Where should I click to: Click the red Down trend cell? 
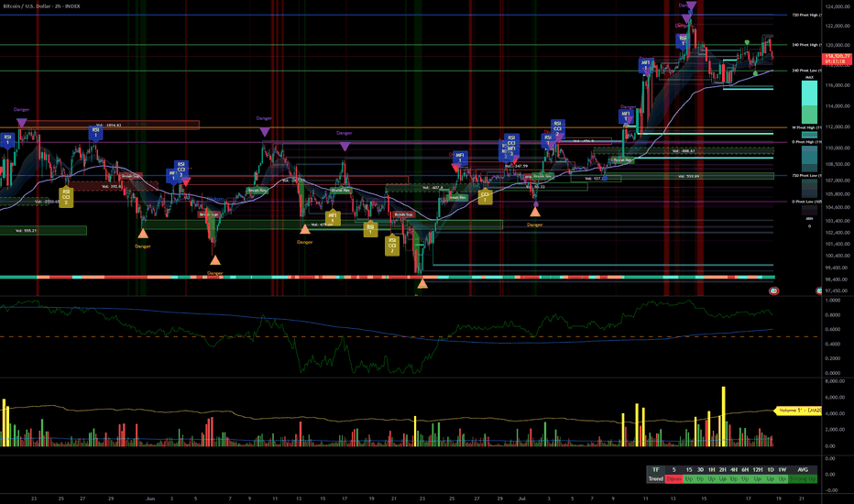click(x=673, y=479)
